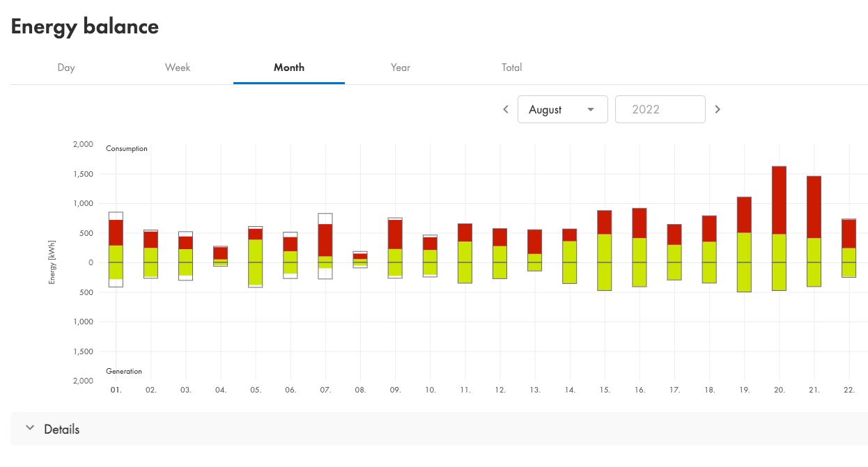Click the green generation bar below zero for day 19
Image resolution: width=868 pixels, height=467 pixels.
(744, 277)
